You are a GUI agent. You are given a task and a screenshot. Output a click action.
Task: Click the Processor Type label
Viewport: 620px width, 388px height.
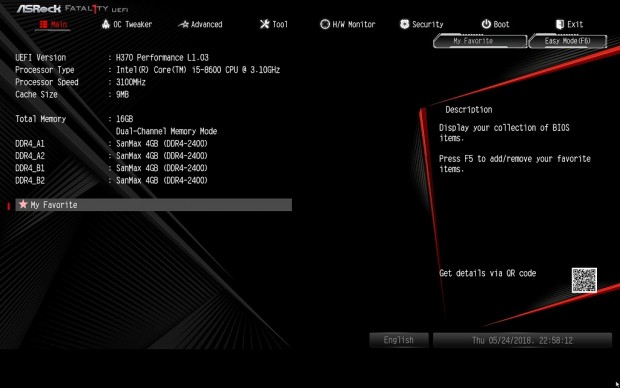point(45,70)
